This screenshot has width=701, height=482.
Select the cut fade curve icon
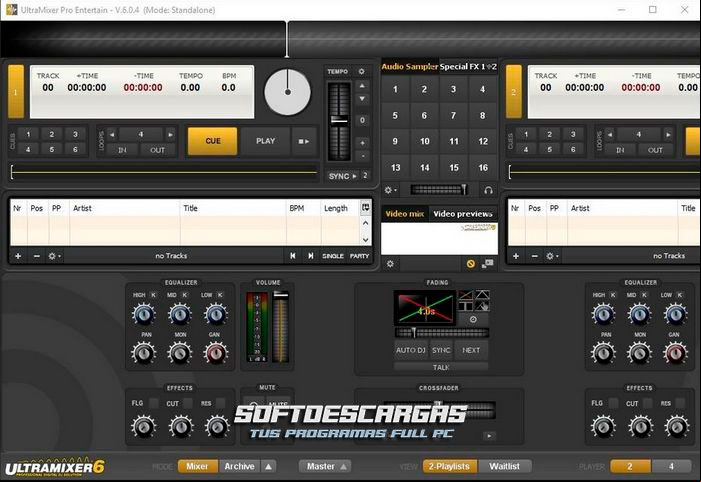pyautogui.click(x=465, y=306)
